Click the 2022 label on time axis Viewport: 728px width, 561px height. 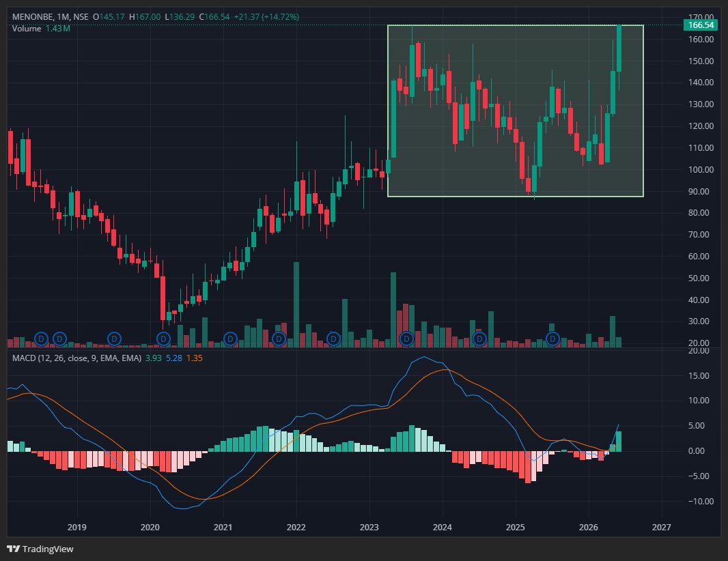tap(296, 527)
